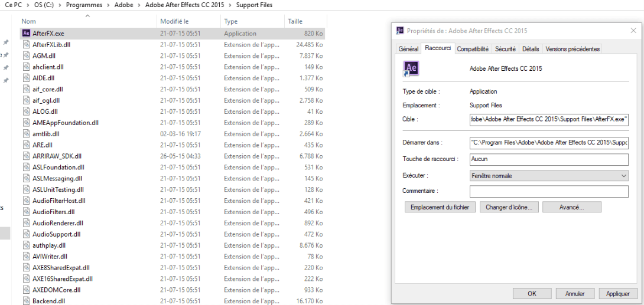Click the AIDE.dll file icon

(x=26, y=78)
